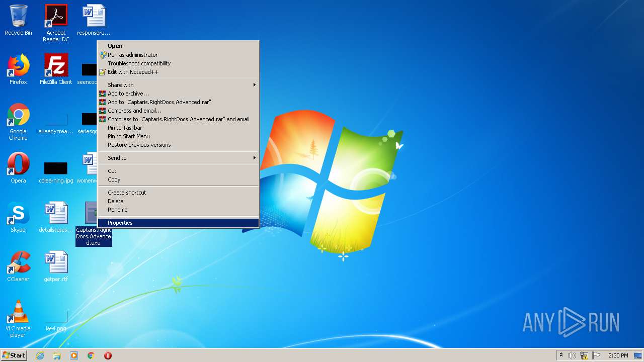Expand the Send to submenu
The image size is (644, 362).
[178, 158]
